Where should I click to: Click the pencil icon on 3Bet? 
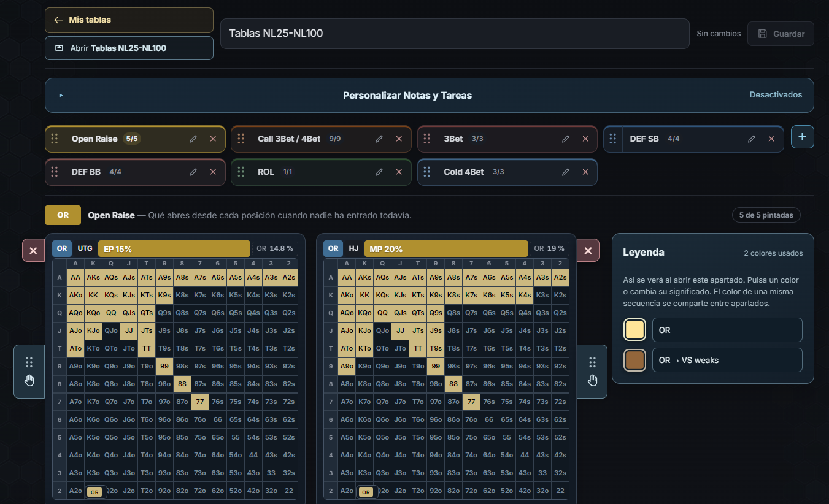tap(566, 139)
